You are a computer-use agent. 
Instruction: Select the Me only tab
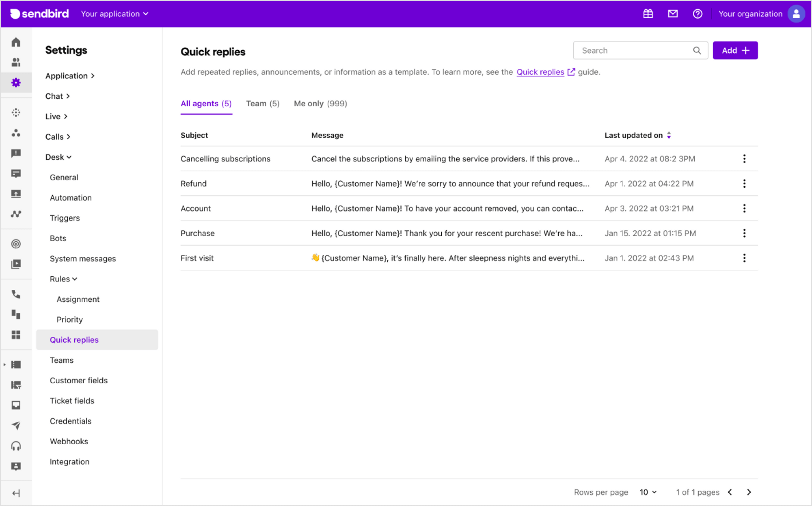pos(320,103)
